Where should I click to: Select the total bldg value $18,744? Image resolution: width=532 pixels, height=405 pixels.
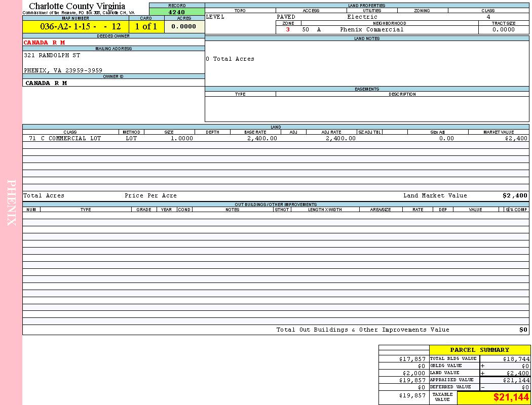pyautogui.click(x=516, y=358)
